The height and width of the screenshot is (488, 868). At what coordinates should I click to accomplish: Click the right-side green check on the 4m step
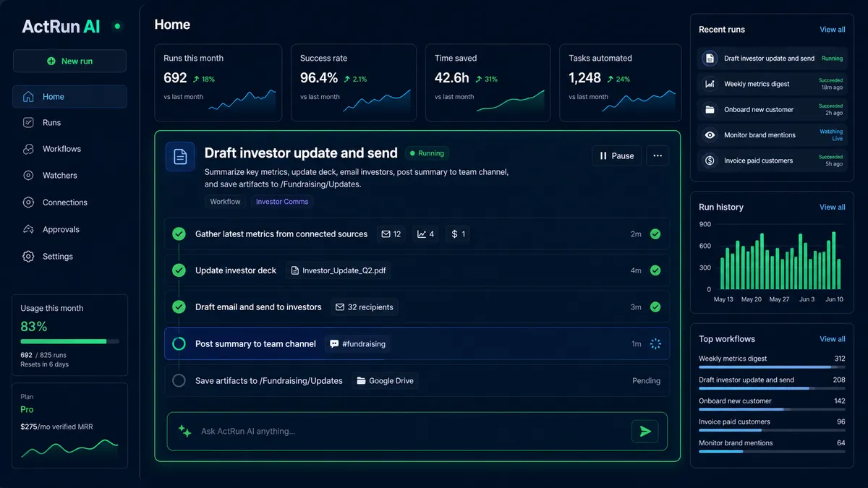(655, 270)
